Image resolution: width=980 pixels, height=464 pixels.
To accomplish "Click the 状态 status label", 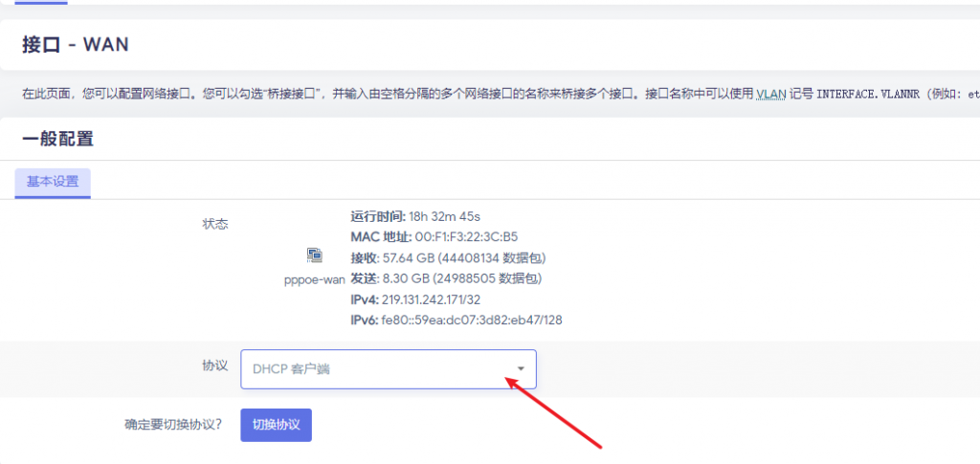I will pyautogui.click(x=214, y=224).
